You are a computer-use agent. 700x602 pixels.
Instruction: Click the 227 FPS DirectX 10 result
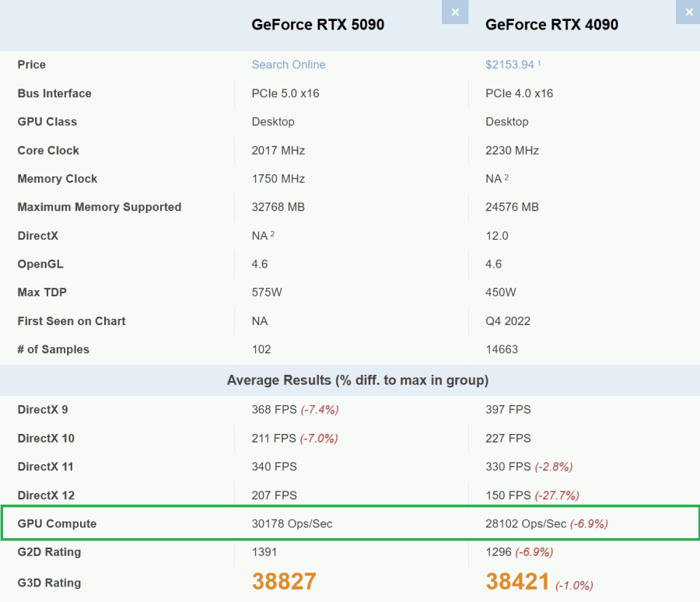(x=508, y=438)
